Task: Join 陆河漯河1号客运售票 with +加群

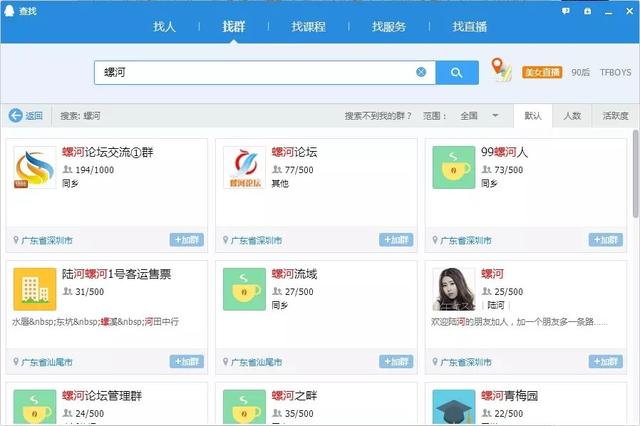Action: 187,362
